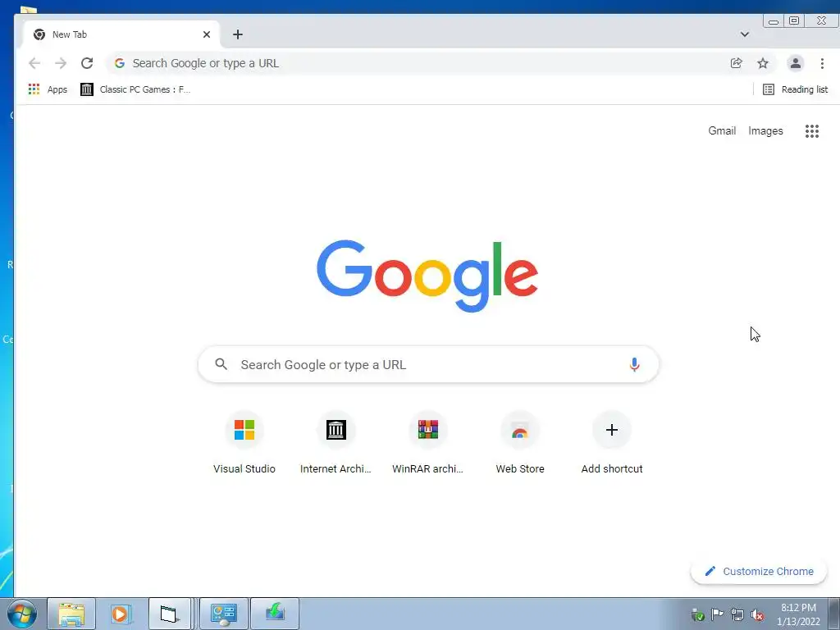Open the Windows Start menu
Screen dimensions: 840x630
(x=22, y=614)
